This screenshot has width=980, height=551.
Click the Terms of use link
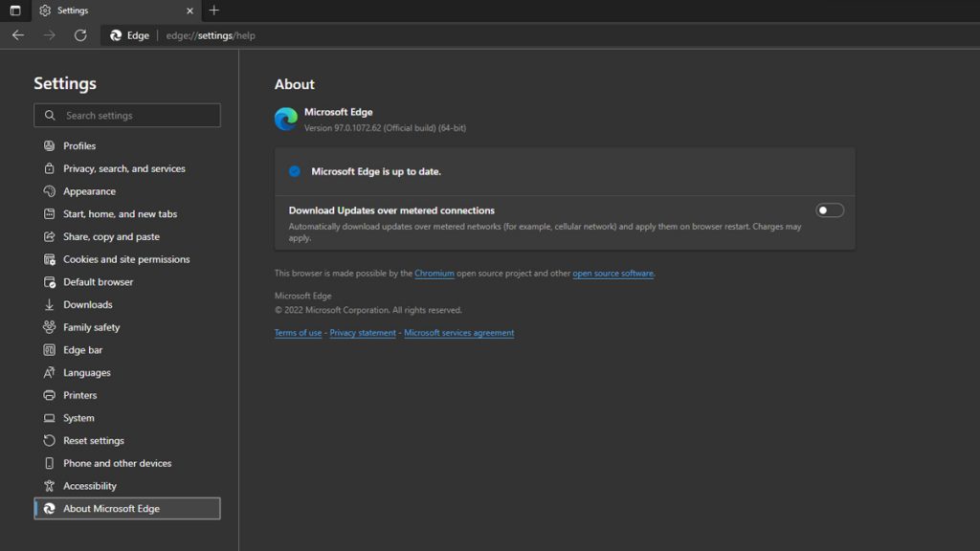298,333
